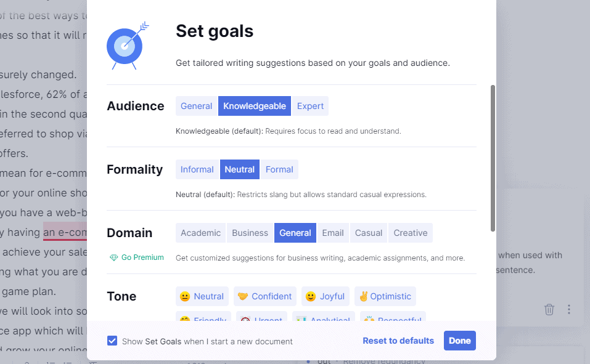Select the Optimistic peace-sign tone
590x364 pixels.
coord(385,296)
